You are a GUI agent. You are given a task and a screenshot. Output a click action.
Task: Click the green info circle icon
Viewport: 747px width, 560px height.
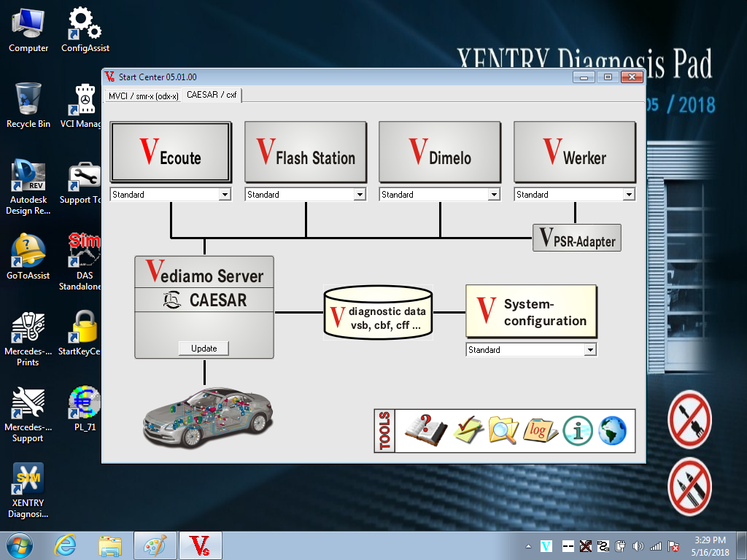[x=578, y=430]
